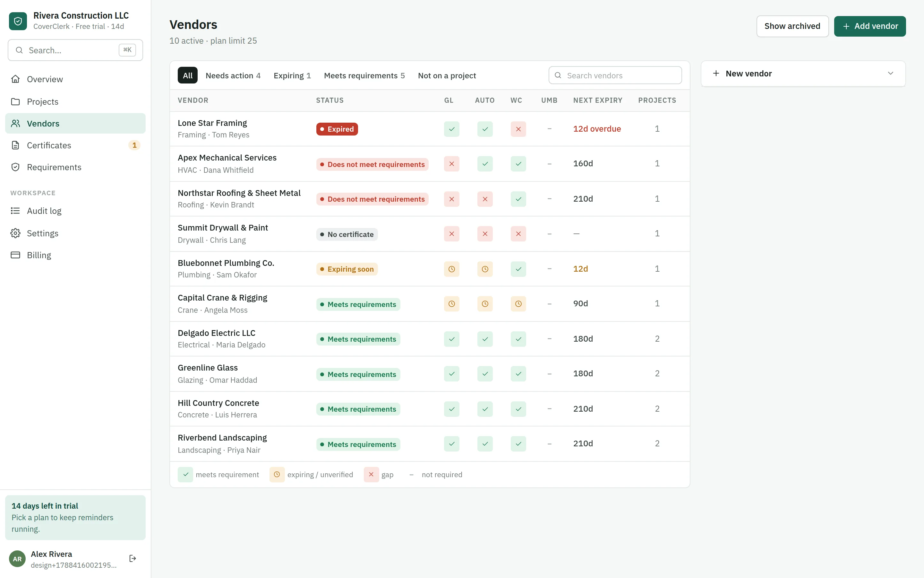The width and height of the screenshot is (924, 578).
Task: Click the Add vendor button
Action: (870, 26)
